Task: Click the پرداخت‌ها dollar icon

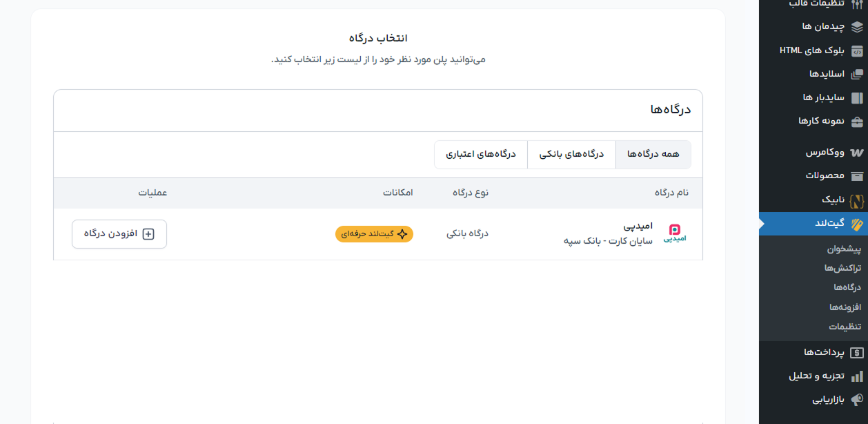Action: pyautogui.click(x=856, y=353)
